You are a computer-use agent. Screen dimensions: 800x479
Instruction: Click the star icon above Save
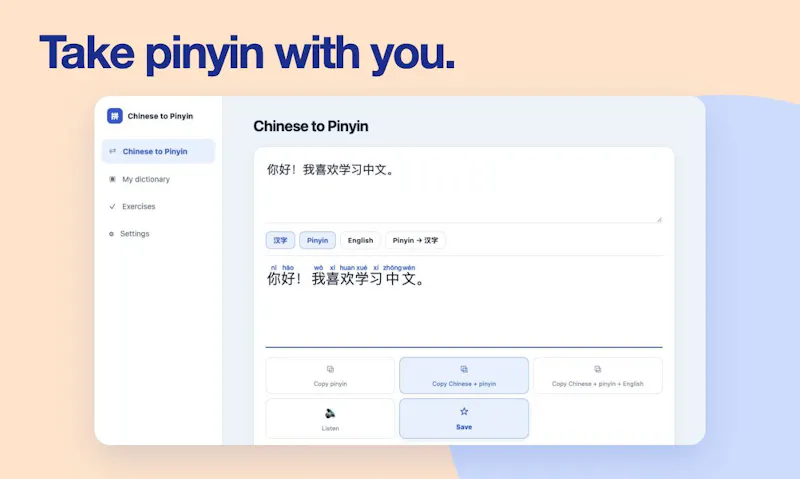pyautogui.click(x=464, y=411)
